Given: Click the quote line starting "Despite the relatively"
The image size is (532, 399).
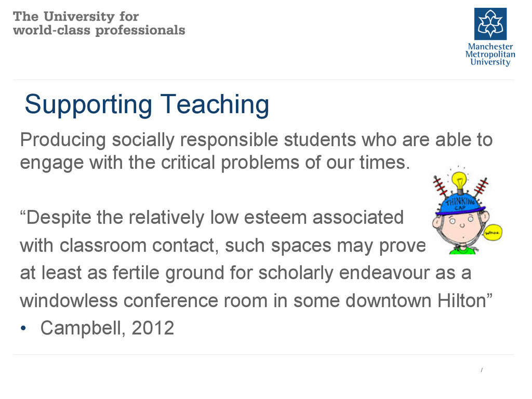Looking at the screenshot, I should pyautogui.click(x=212, y=218).
